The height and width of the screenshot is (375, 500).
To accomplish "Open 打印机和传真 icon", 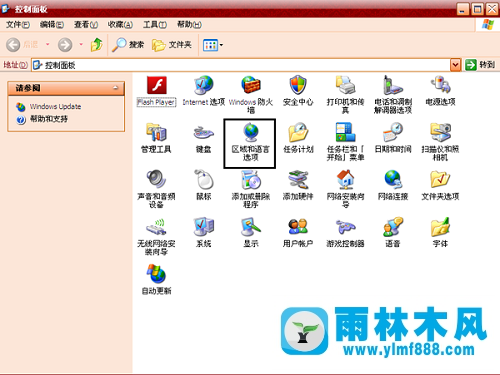I will (x=345, y=95).
